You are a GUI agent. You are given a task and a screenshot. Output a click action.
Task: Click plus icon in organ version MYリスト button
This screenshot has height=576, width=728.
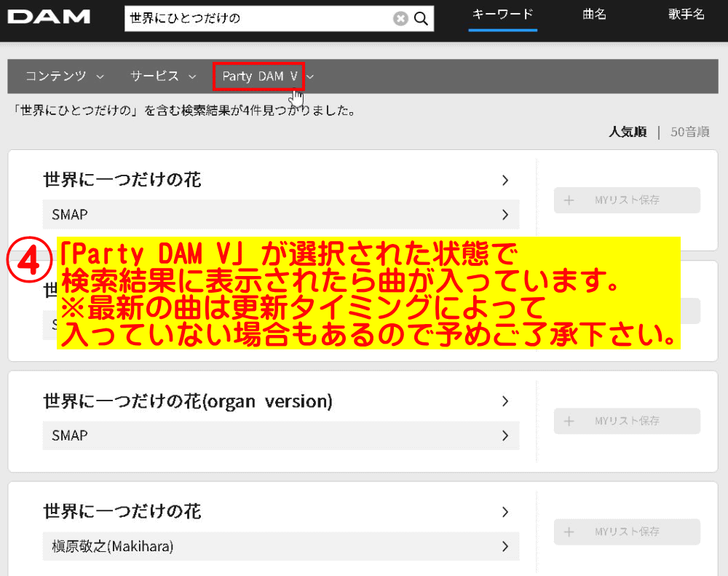point(569,421)
